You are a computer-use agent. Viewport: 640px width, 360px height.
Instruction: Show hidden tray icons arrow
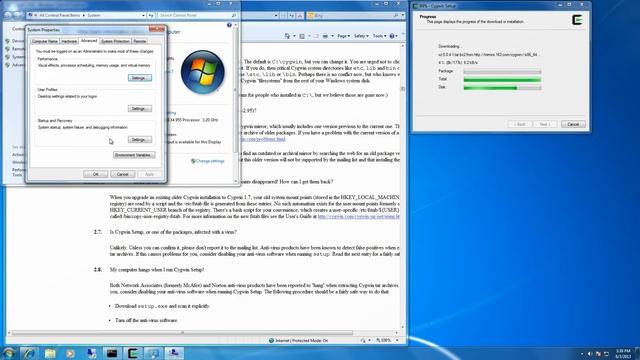(x=582, y=354)
